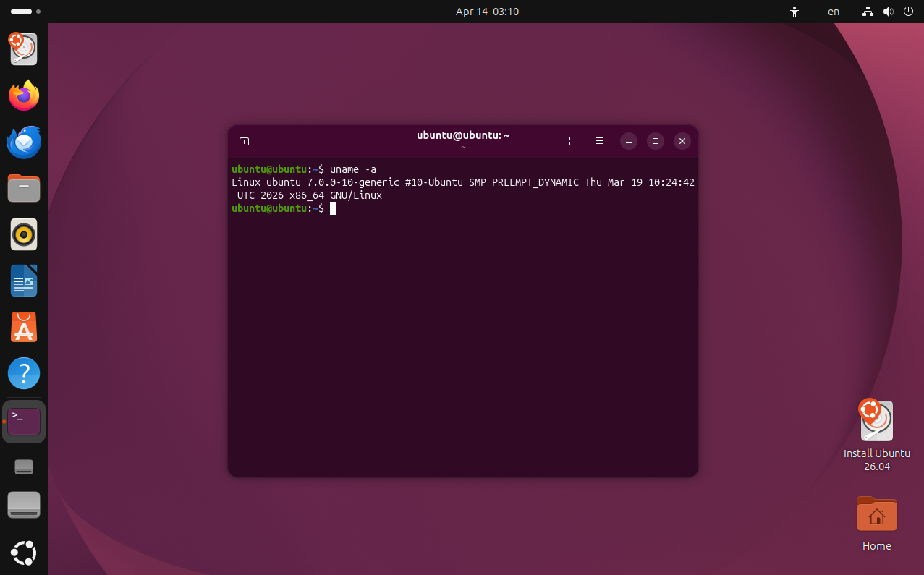924x575 pixels.
Task: Launch Firefox from the dock
Action: pos(24,96)
